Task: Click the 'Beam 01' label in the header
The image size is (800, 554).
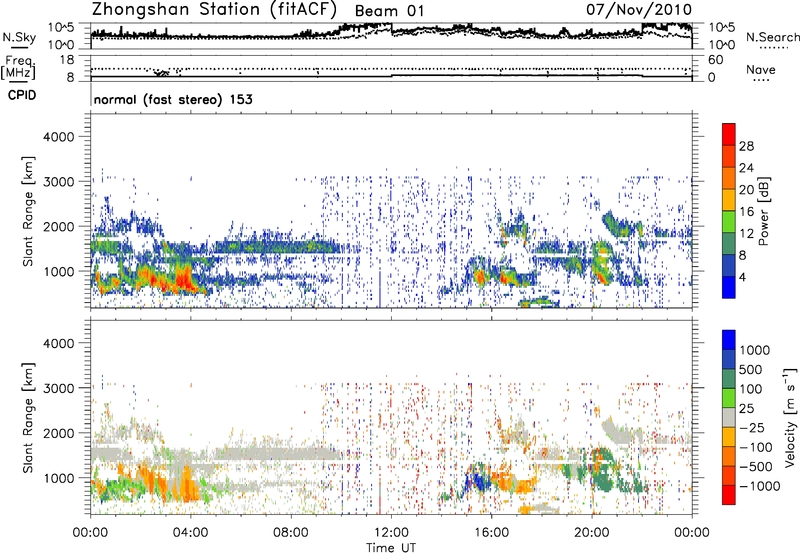Action: [389, 11]
